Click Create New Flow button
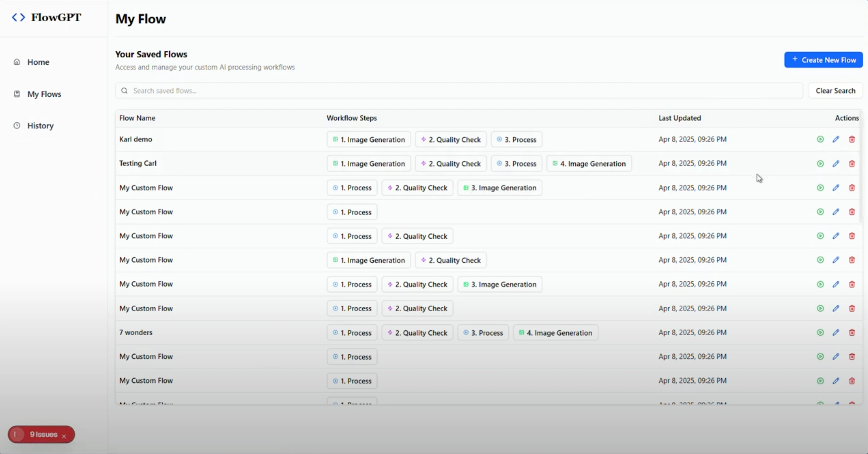The image size is (868, 454). [823, 60]
